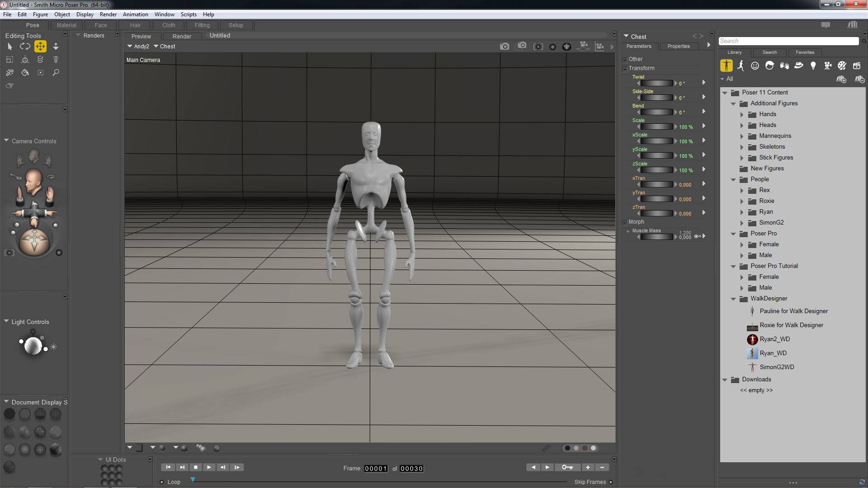This screenshot has height=488, width=868.
Task: Select the white viewport foreground color dot
Action: pyautogui.click(x=594, y=448)
